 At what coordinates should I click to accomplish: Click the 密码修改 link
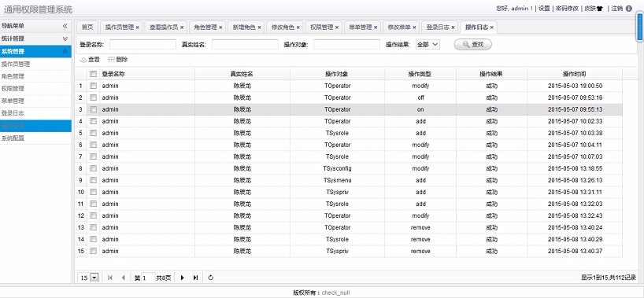click(x=567, y=8)
